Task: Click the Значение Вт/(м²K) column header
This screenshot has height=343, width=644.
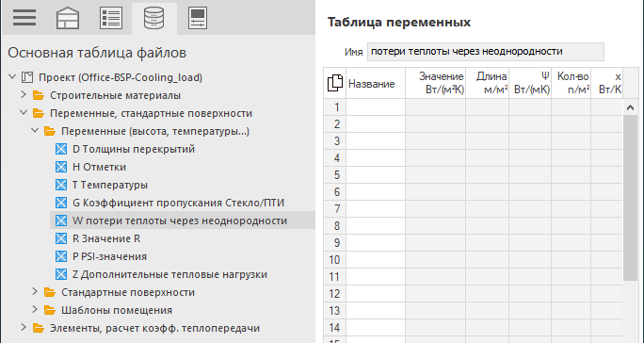Action: pos(435,83)
